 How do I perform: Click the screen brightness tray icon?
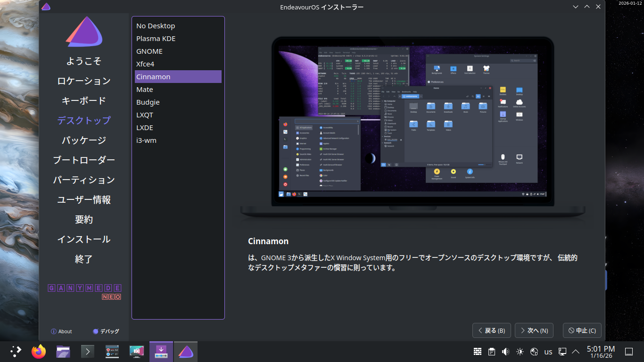click(x=520, y=352)
